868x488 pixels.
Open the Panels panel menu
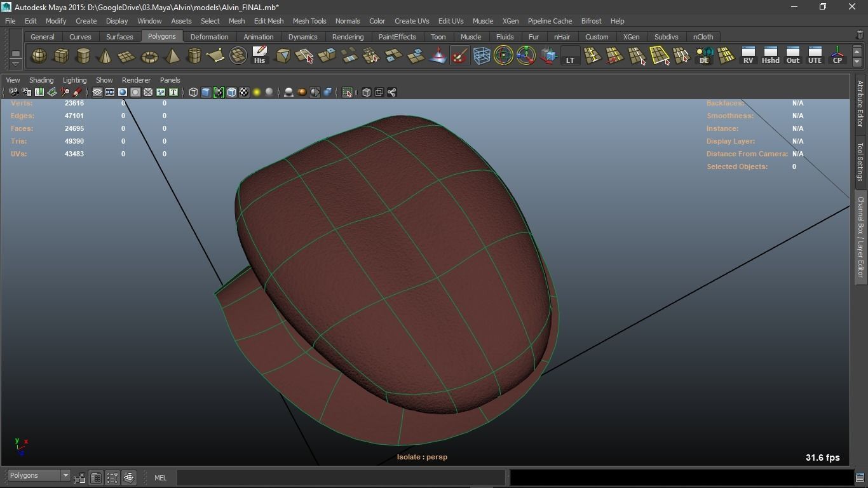click(170, 80)
